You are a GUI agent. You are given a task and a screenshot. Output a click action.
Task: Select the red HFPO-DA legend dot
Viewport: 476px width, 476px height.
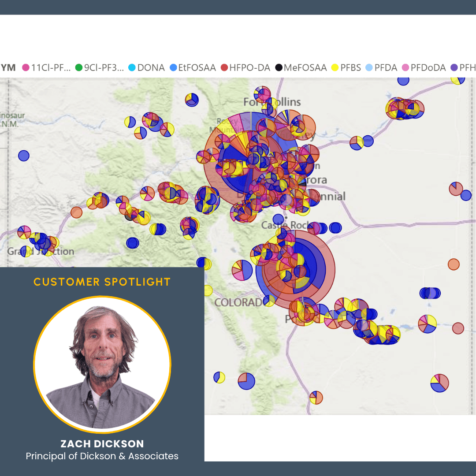tap(224, 67)
